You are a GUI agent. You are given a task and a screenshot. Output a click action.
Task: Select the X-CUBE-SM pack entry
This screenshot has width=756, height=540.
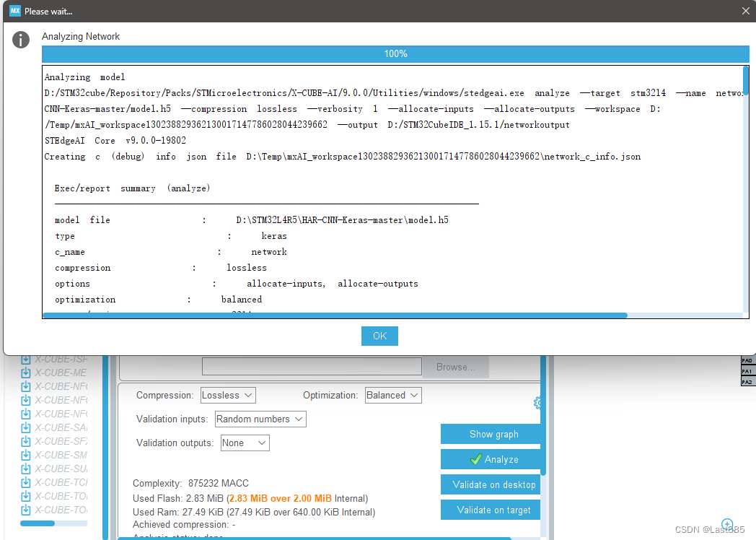(61, 455)
